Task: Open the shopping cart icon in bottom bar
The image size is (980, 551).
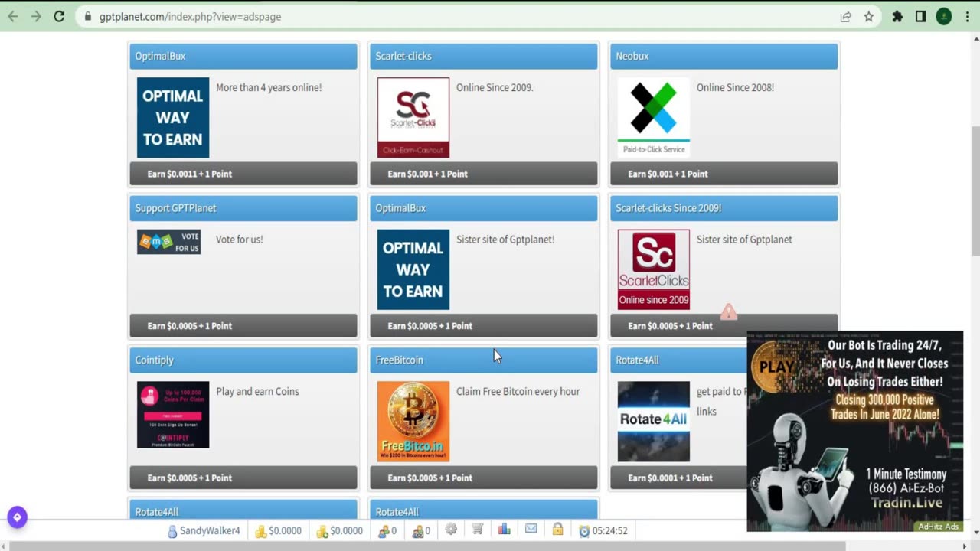Action: (478, 530)
